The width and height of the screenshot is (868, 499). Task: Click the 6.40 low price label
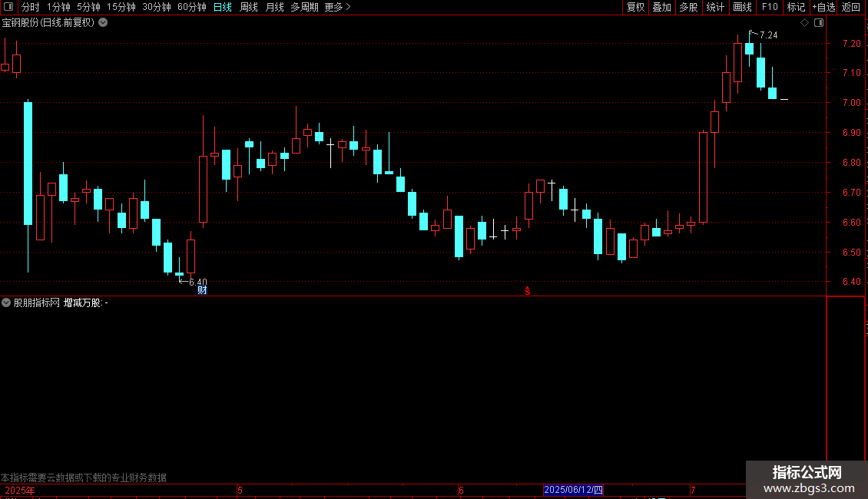tap(198, 283)
